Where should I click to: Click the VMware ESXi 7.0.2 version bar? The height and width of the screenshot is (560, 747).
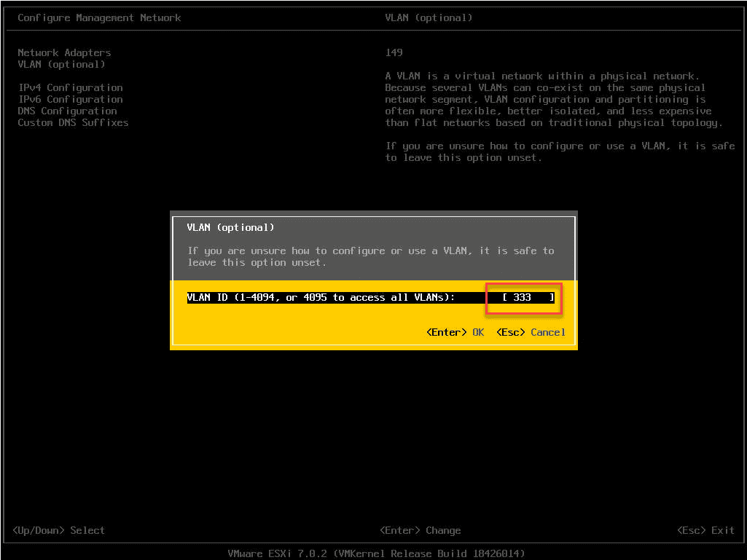click(x=373, y=553)
